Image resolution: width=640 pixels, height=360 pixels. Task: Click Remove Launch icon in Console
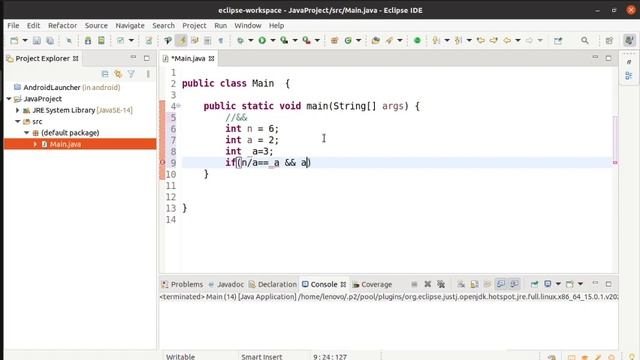click(x=427, y=284)
